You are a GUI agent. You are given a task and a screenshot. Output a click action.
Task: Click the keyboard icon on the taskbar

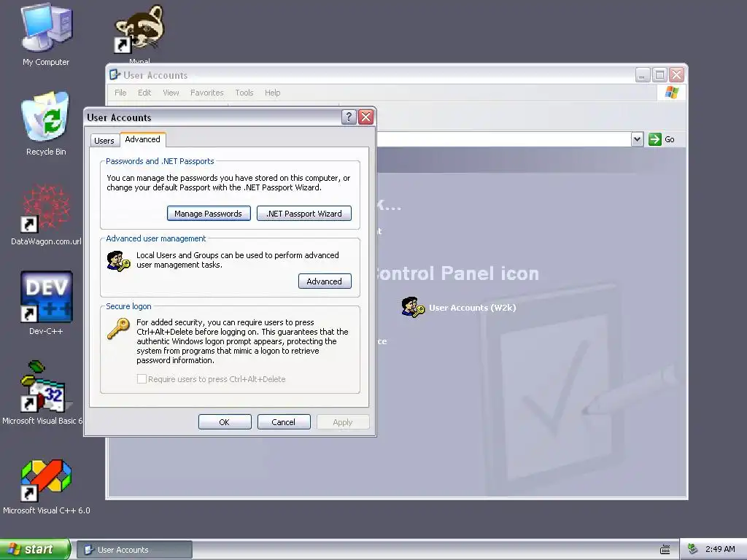[665, 550]
